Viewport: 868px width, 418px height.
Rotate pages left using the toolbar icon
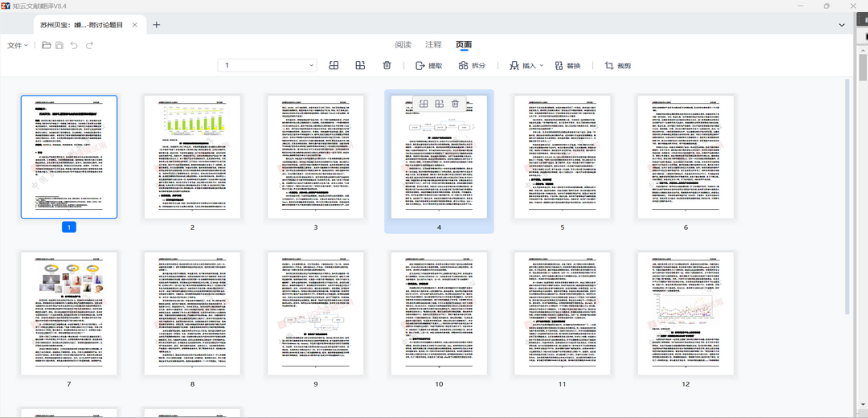(x=334, y=65)
